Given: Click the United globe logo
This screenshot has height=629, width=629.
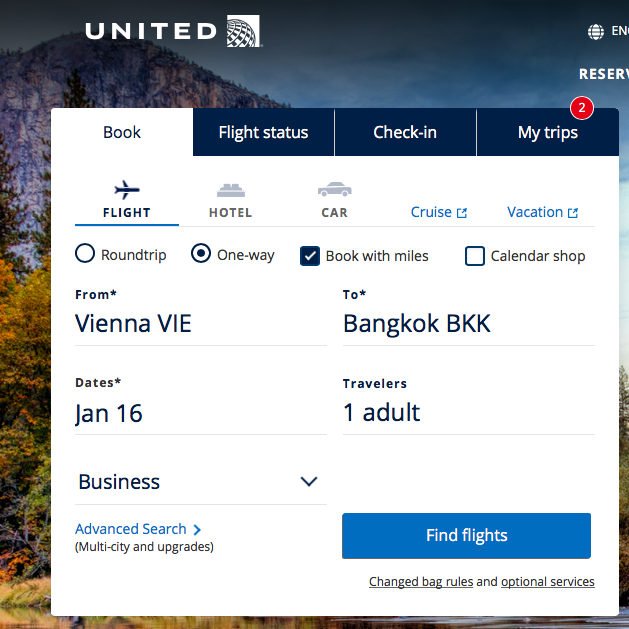Looking at the screenshot, I should point(244,31).
